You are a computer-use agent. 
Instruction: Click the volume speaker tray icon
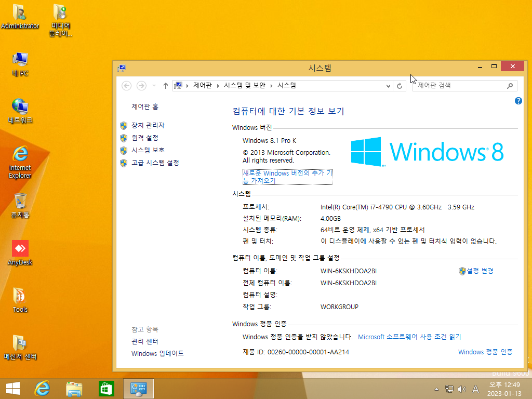pyautogui.click(x=462, y=389)
